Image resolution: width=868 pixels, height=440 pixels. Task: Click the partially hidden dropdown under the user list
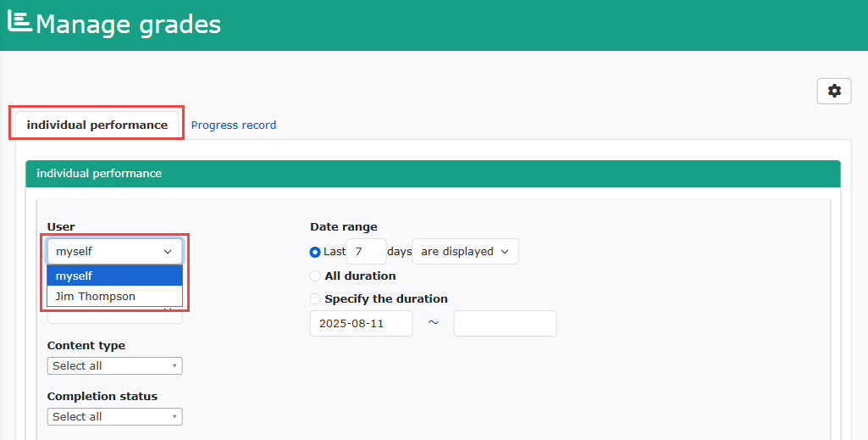114,316
